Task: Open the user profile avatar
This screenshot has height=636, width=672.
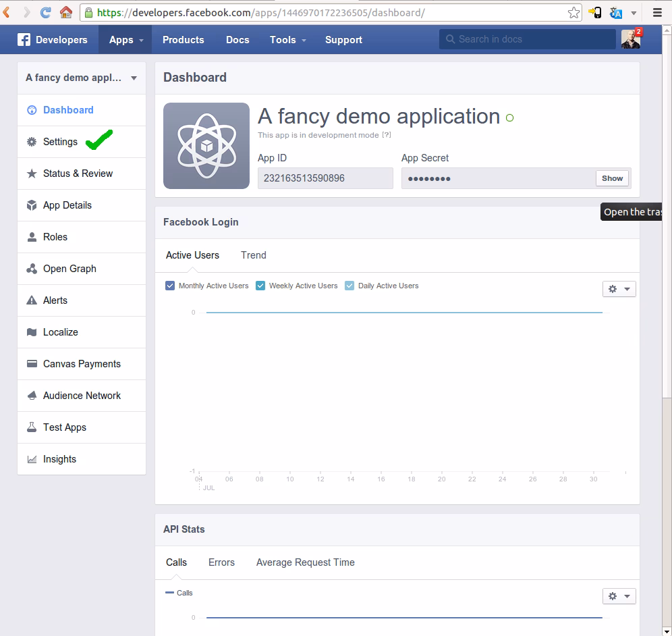Action: pyautogui.click(x=630, y=39)
